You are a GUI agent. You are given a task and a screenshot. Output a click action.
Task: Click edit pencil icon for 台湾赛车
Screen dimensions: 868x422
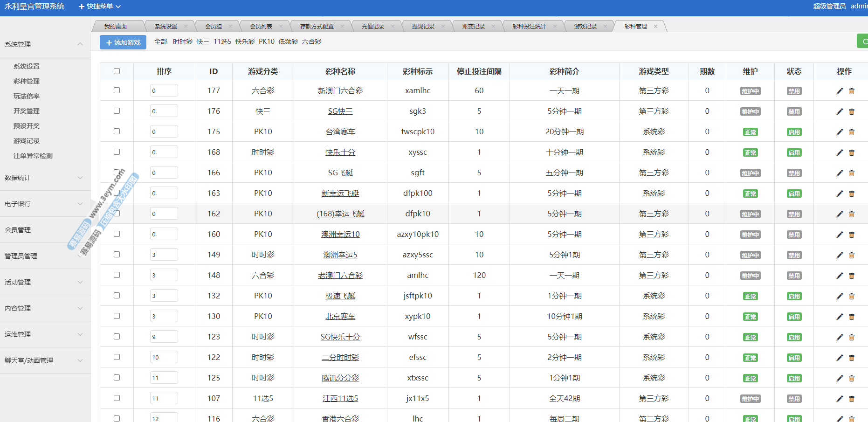pyautogui.click(x=840, y=132)
